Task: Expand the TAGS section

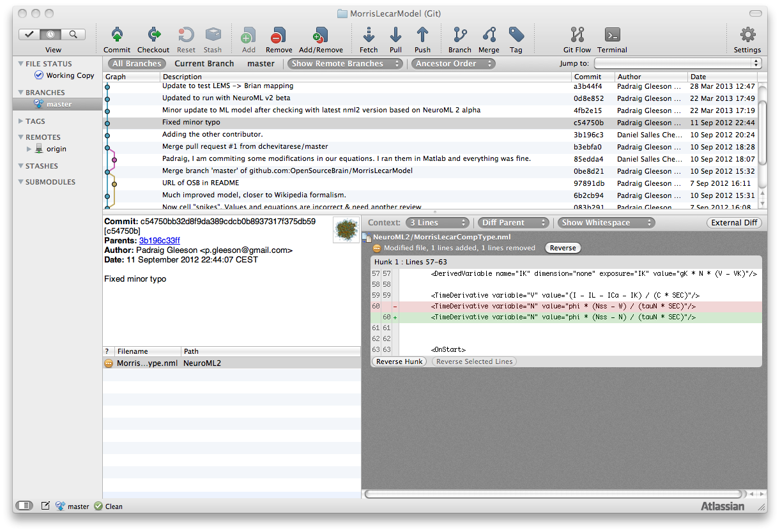Action: [x=20, y=121]
